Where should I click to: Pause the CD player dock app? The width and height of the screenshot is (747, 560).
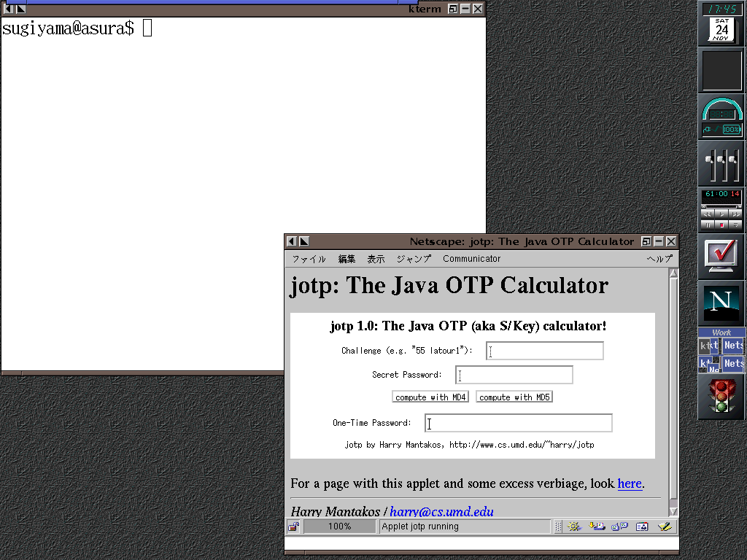(x=708, y=225)
